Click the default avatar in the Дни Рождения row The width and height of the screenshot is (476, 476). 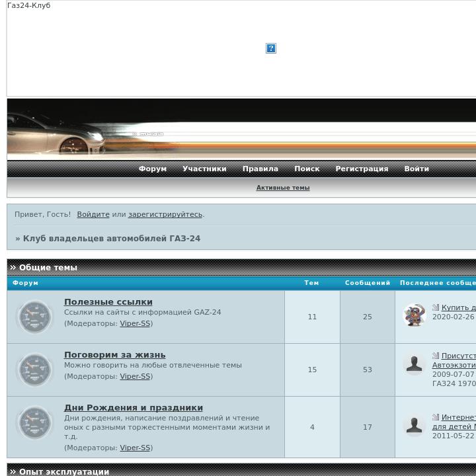414,425
